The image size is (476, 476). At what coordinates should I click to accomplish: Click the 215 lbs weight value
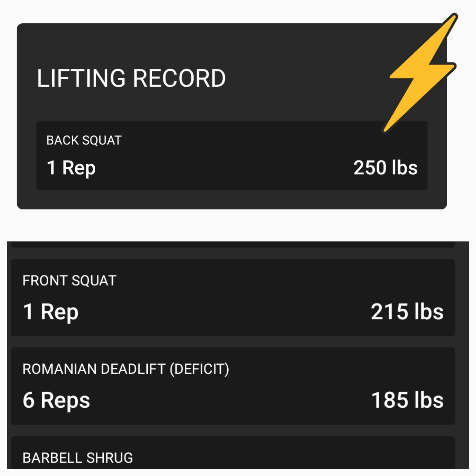click(407, 312)
